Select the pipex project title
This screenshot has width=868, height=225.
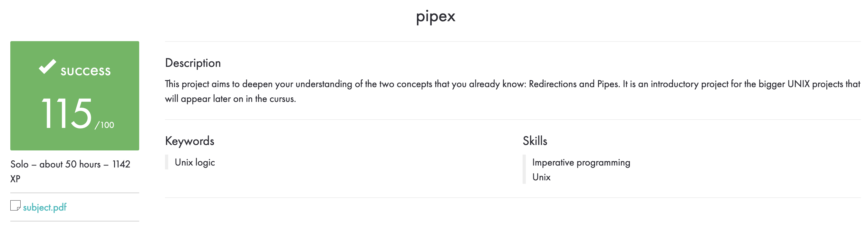(x=435, y=16)
